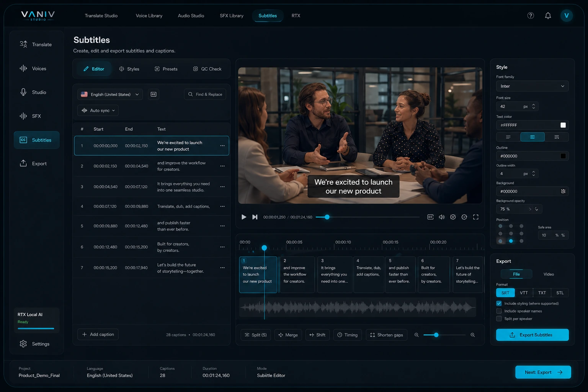Image resolution: width=588 pixels, height=392 pixels.
Task: Uncheck Include styling (where supported)
Action: 499,303
